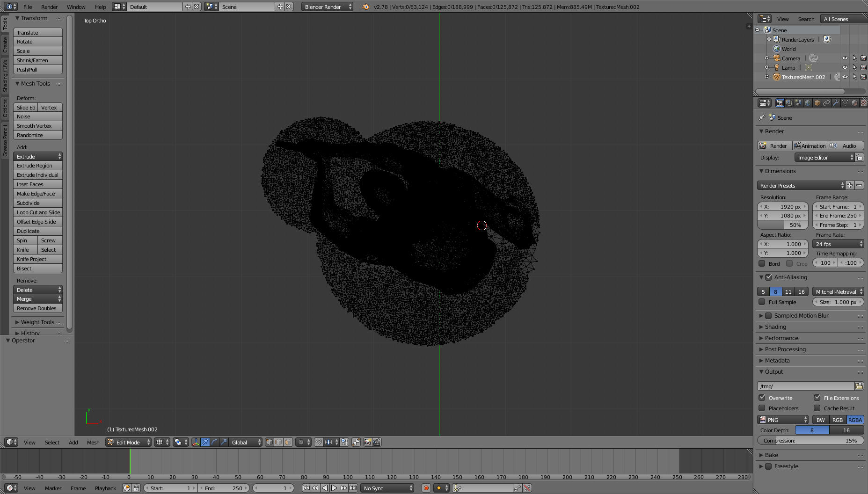The image size is (868, 494).
Task: Click the Remove Doubles button
Action: pyautogui.click(x=38, y=308)
